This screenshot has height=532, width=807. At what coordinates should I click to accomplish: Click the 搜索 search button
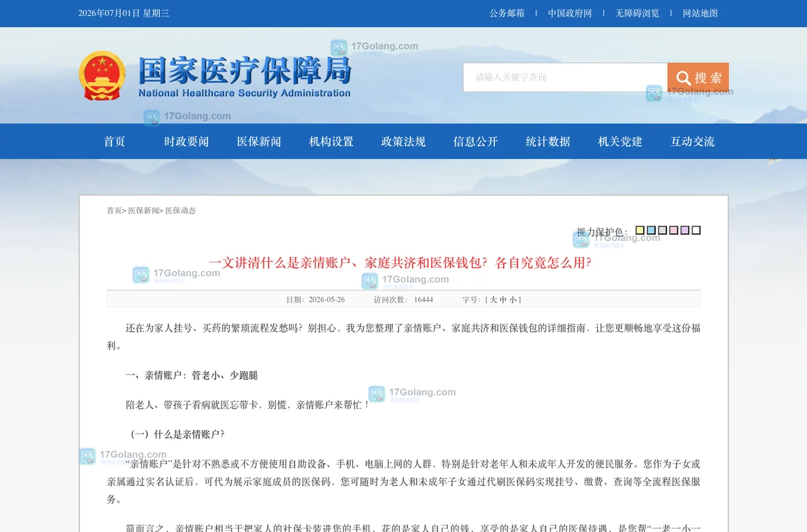pos(698,78)
